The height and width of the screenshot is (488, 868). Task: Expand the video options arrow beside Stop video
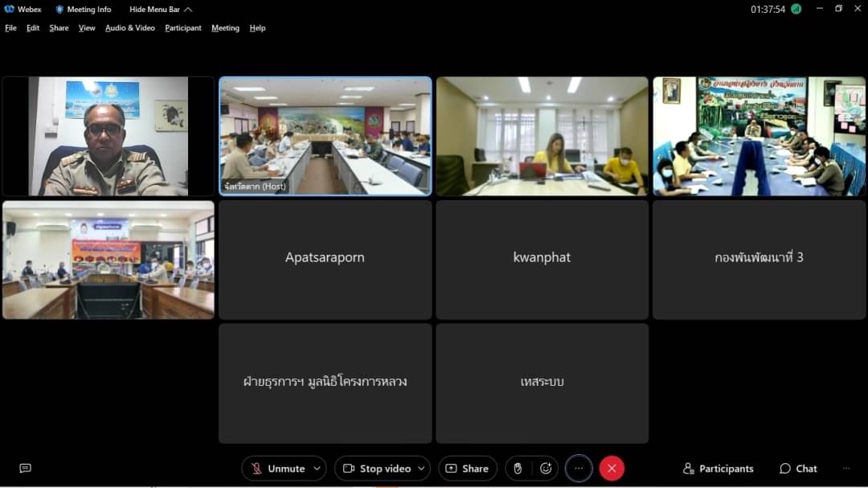pos(421,469)
